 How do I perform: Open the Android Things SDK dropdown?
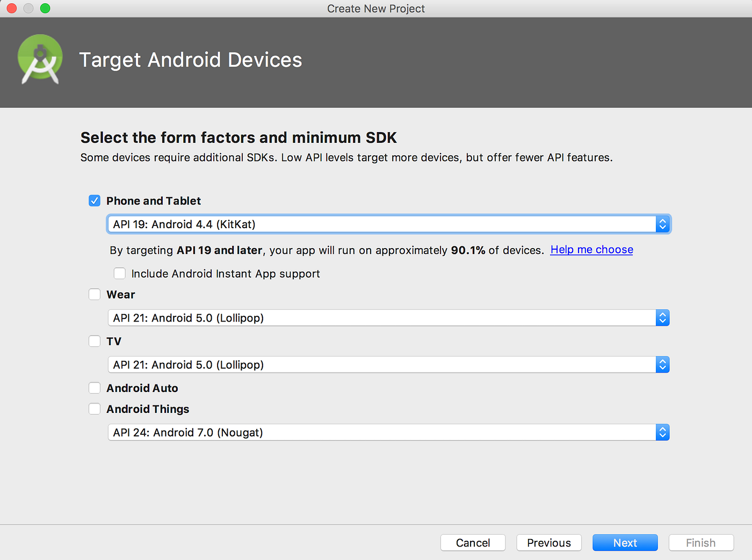pyautogui.click(x=376, y=432)
